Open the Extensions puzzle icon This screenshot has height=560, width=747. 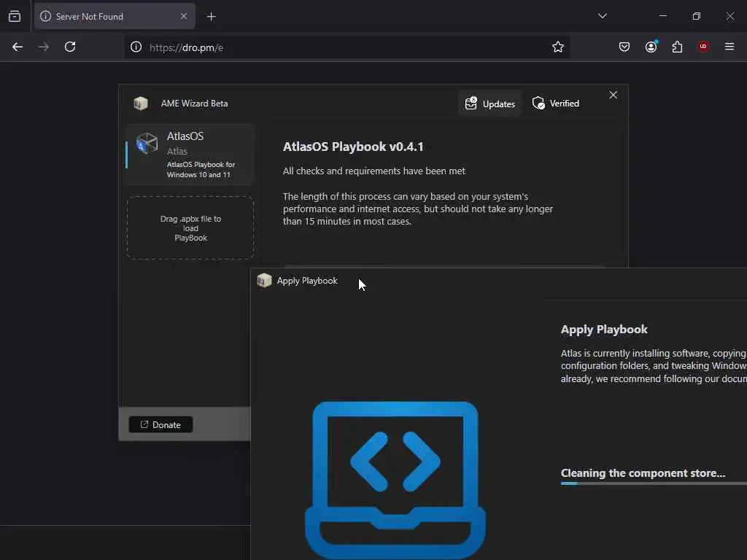click(677, 47)
